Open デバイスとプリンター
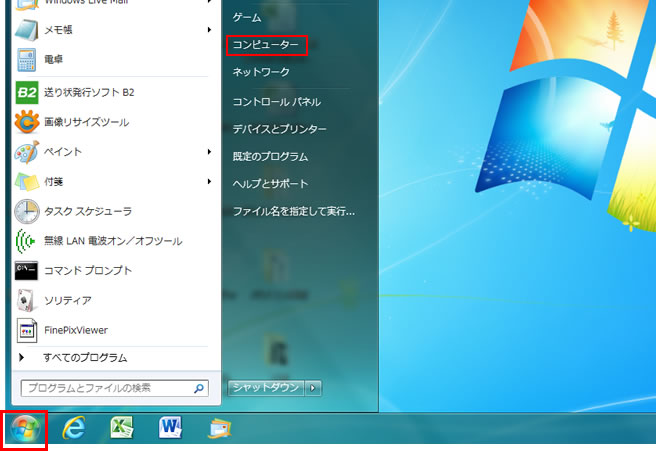This screenshot has width=656, height=451. 279,129
